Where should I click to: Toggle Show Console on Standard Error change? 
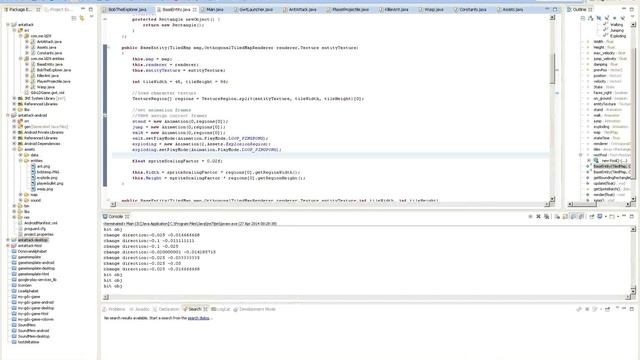click(581, 216)
